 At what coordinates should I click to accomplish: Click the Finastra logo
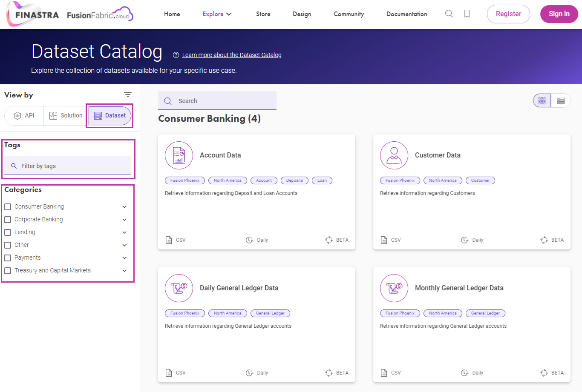(x=33, y=14)
